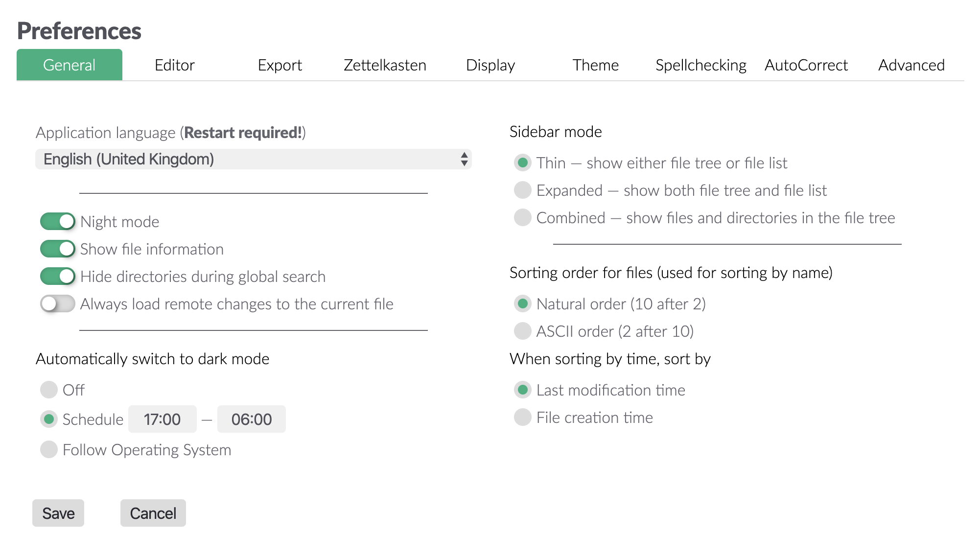
Task: Go to the Theme tab
Action: (x=596, y=64)
